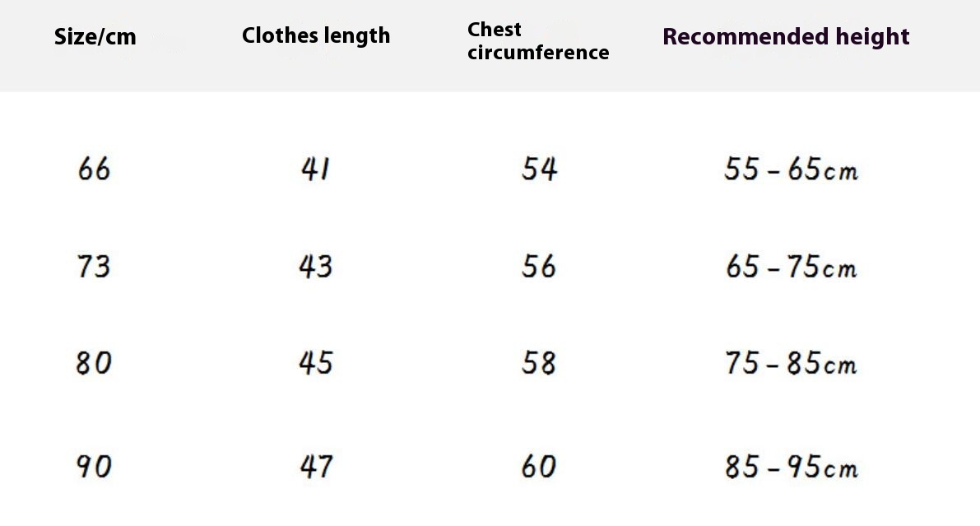980x526 pixels.
Task: Click chest circumference value 56
Action: pos(539,267)
